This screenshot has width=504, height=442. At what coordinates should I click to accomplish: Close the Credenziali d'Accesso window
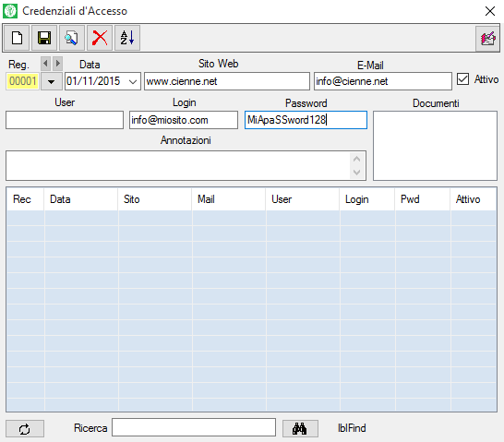(x=490, y=11)
